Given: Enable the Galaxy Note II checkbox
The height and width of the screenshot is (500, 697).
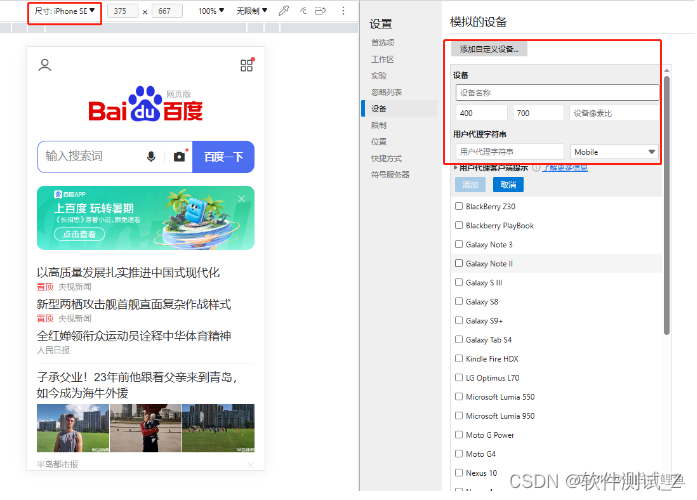Looking at the screenshot, I should pos(459,264).
